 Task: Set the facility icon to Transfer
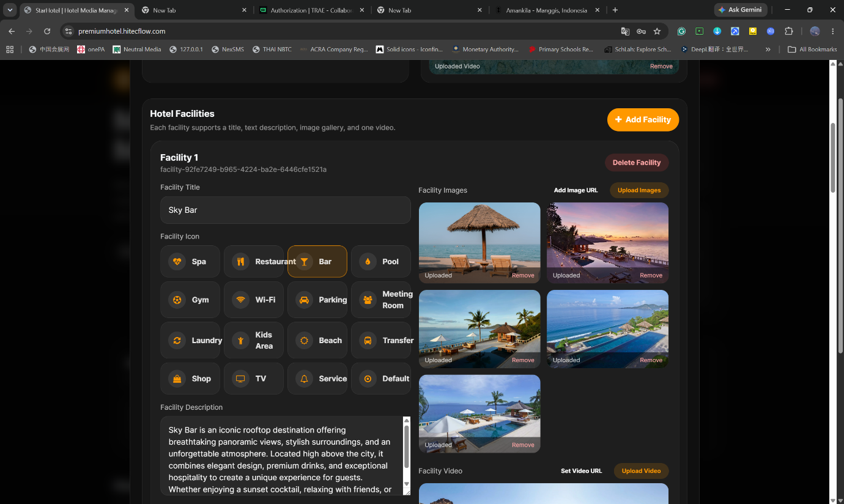(x=380, y=340)
